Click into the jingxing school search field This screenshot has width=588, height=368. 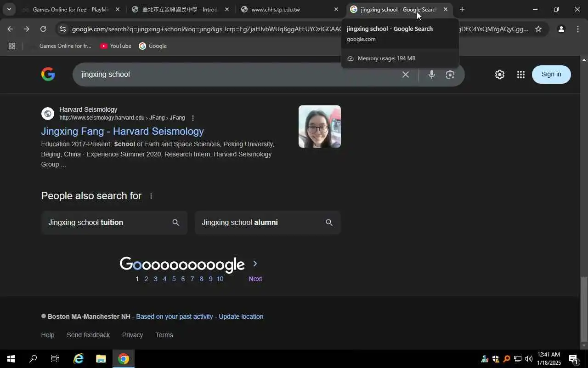[237, 75]
